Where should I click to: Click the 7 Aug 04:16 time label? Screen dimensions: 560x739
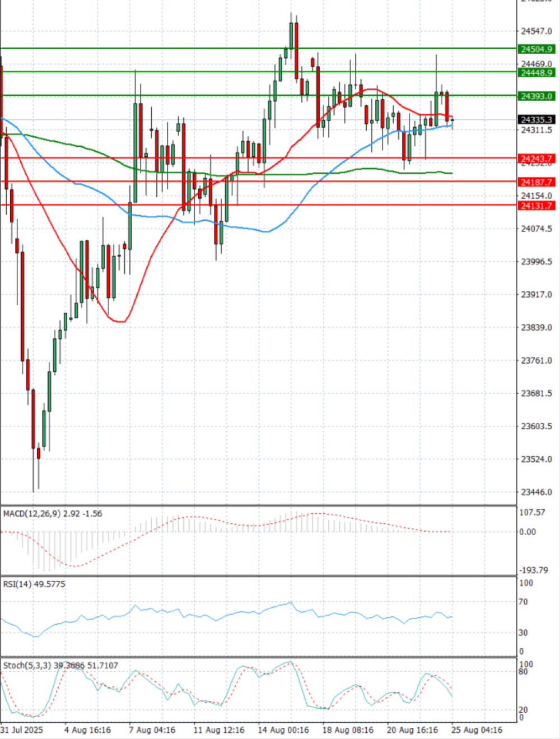pos(152,730)
